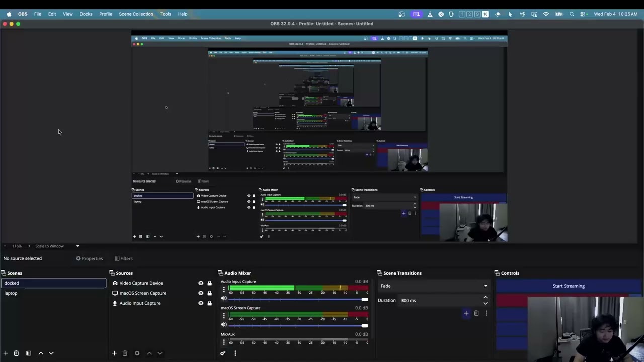Select the docked scene
This screenshot has height=362, width=644.
(53, 283)
